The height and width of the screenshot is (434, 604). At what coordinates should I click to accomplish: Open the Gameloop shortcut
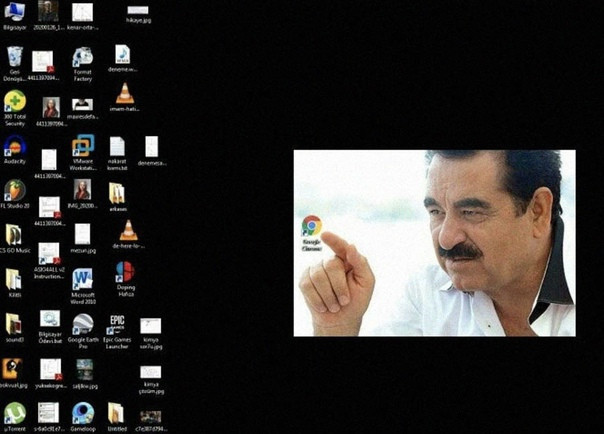coord(82,412)
